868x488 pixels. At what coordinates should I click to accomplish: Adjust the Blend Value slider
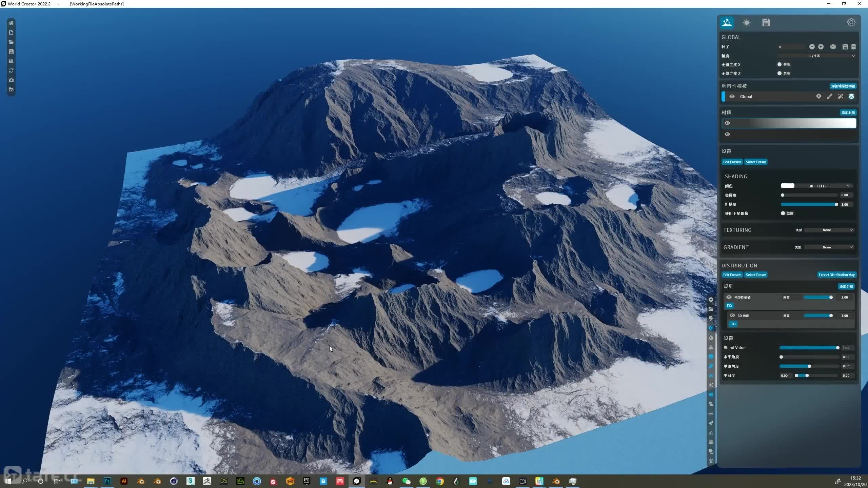tap(809, 348)
